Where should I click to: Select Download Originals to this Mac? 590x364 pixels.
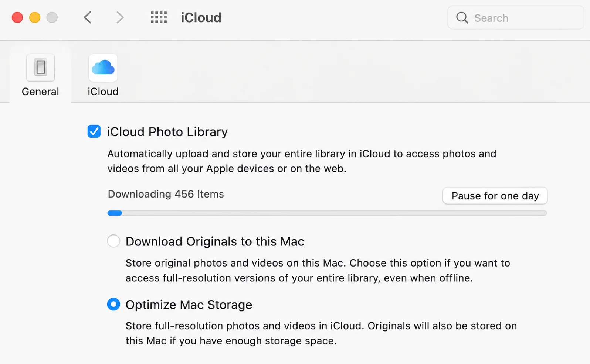[x=113, y=241]
